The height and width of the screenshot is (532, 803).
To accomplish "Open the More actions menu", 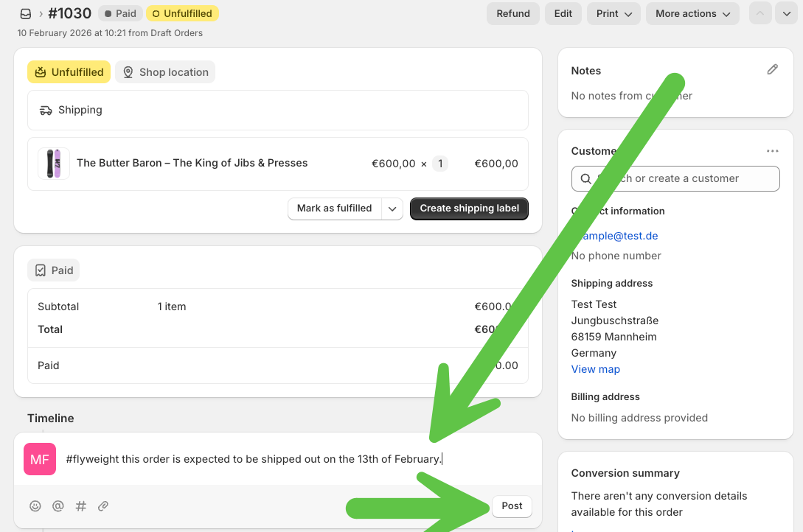I will coord(692,13).
